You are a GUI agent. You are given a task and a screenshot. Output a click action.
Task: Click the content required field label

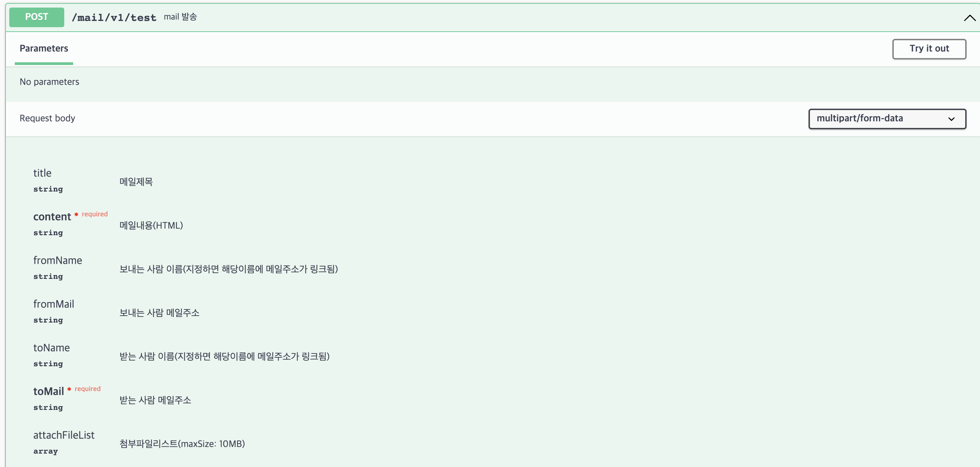52,217
